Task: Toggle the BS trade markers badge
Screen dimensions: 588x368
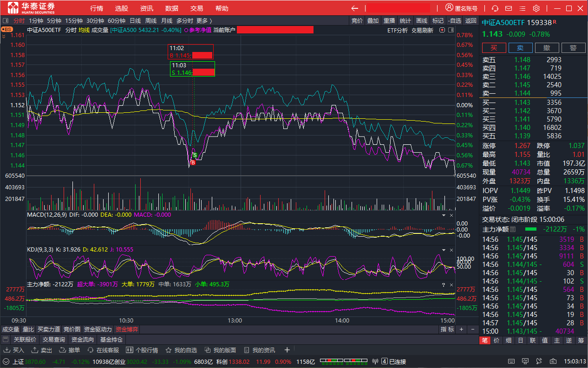Action: [x=7, y=29]
